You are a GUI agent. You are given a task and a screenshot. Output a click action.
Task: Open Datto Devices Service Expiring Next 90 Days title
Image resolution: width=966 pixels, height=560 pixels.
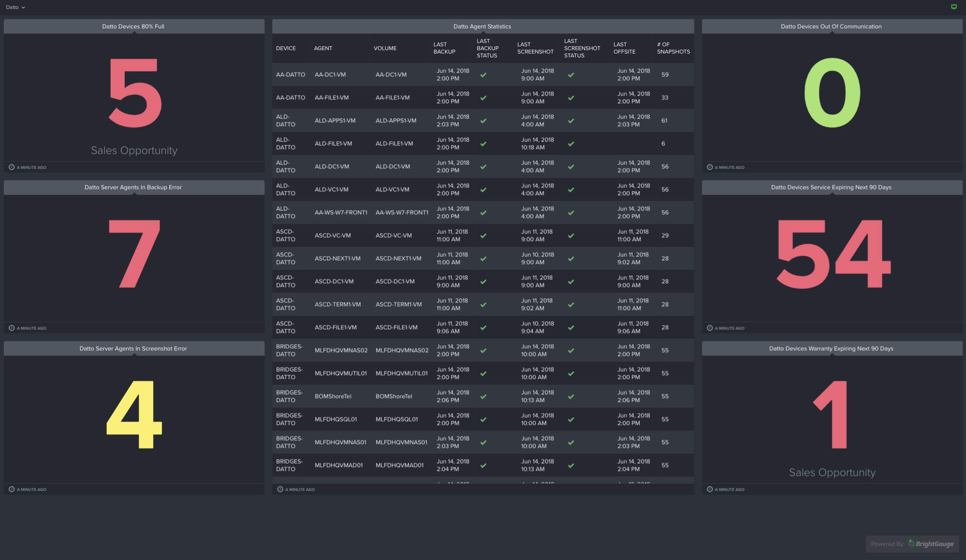click(x=831, y=187)
